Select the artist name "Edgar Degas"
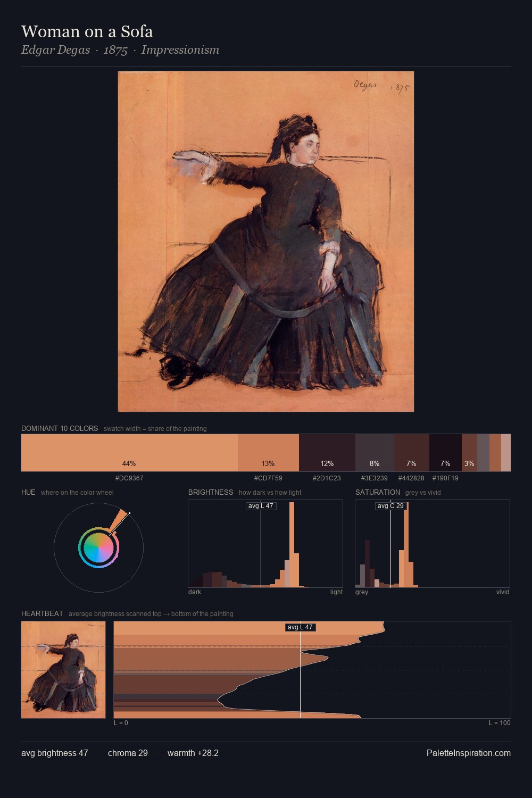This screenshot has height=798, width=532. [x=55, y=50]
